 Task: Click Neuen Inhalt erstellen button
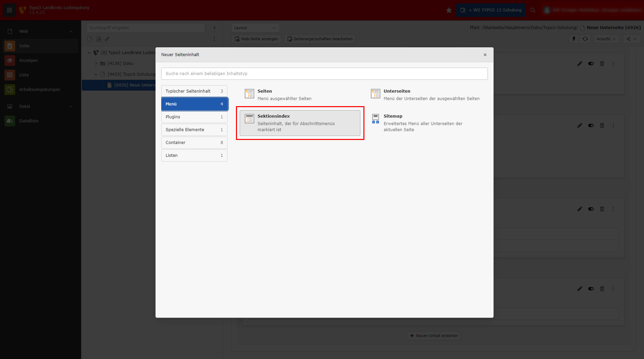click(x=433, y=336)
